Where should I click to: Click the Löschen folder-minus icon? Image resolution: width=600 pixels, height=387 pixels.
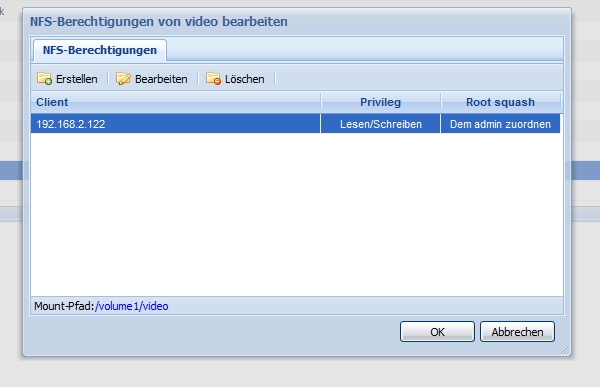click(x=213, y=78)
